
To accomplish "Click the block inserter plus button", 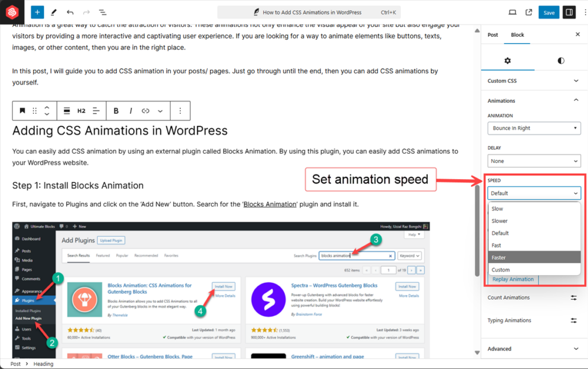I will (37, 13).
